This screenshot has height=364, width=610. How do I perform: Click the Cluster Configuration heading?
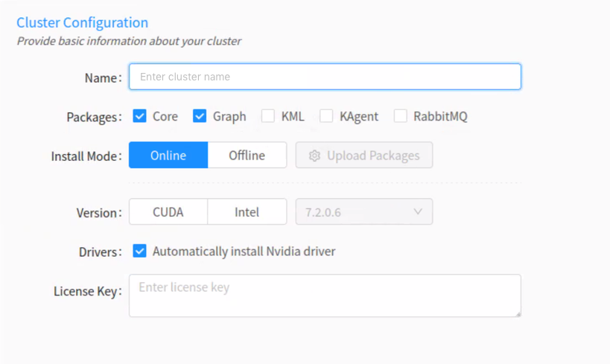click(82, 22)
